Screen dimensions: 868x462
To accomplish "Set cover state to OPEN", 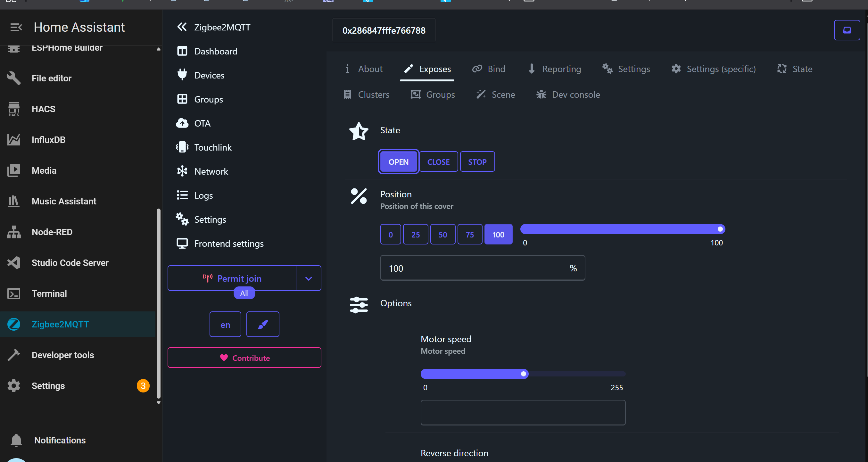I will (x=398, y=162).
